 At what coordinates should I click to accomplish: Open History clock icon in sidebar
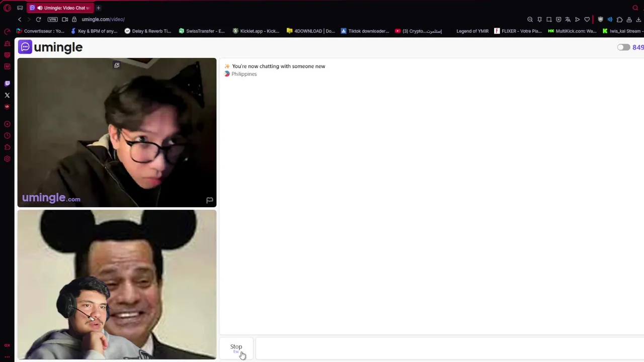[x=7, y=136]
